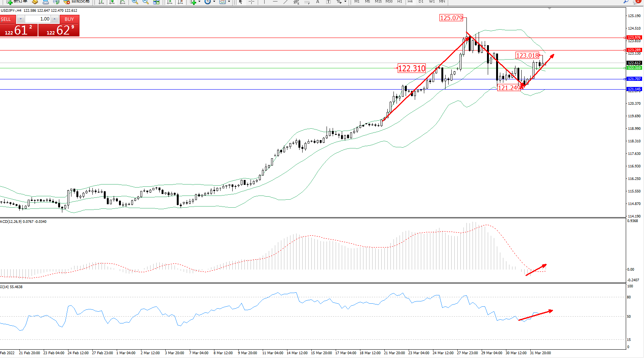Click the SELL button

(x=6, y=19)
